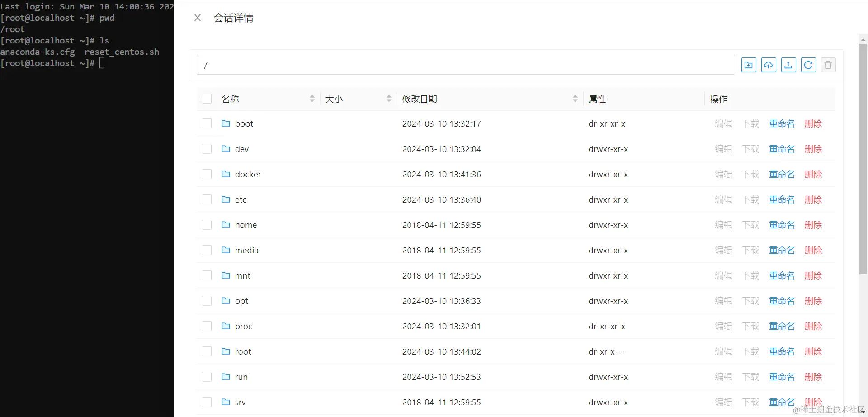This screenshot has width=868, height=417.
Task: Click anaconda-ks.cfg in the terminal output
Action: coord(38,52)
